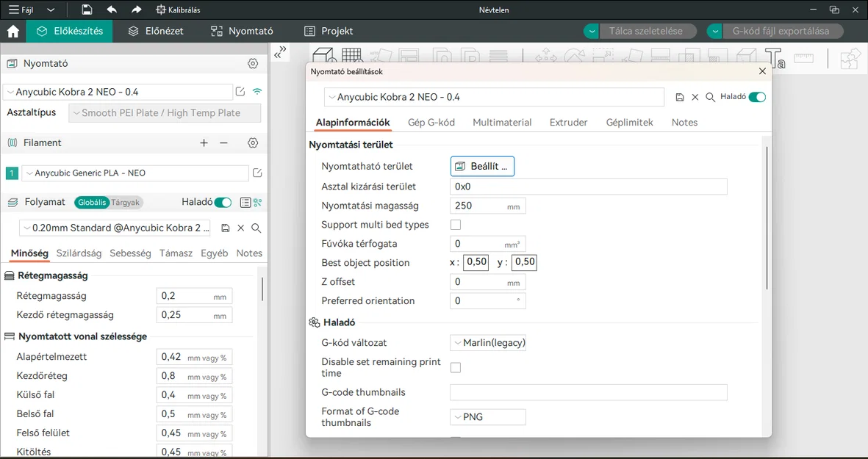
Task: Click the green Wi-Fi connection icon
Action: tap(257, 92)
